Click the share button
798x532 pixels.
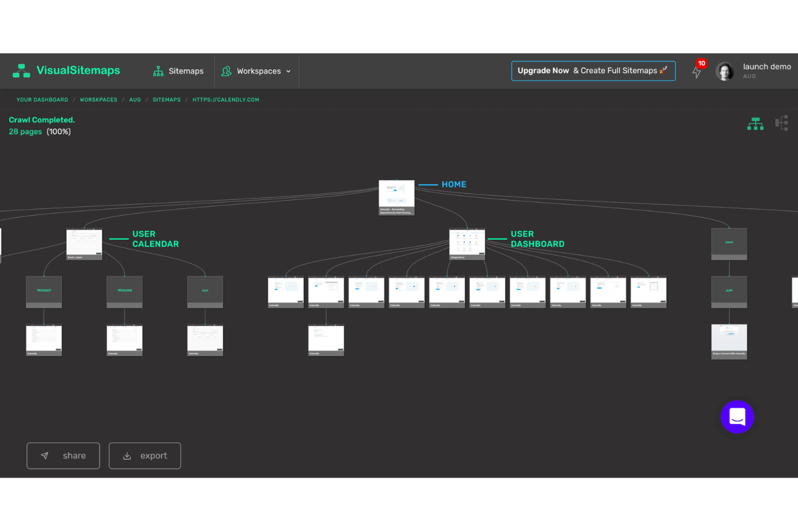point(63,456)
